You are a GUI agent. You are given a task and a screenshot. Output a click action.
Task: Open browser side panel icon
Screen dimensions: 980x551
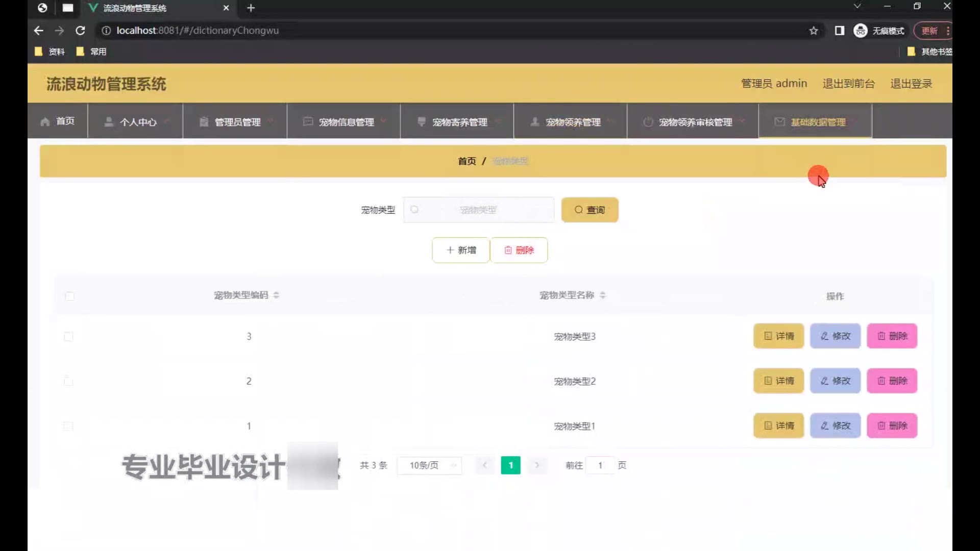click(839, 31)
